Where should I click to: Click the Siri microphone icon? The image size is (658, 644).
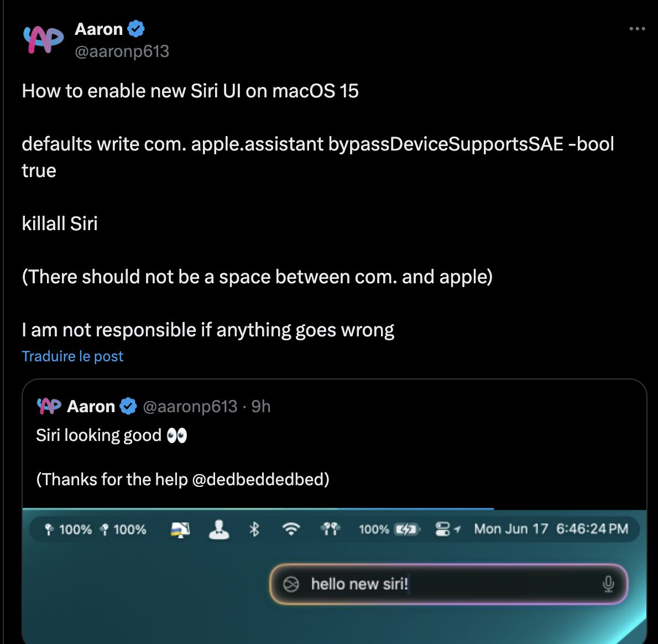point(608,584)
